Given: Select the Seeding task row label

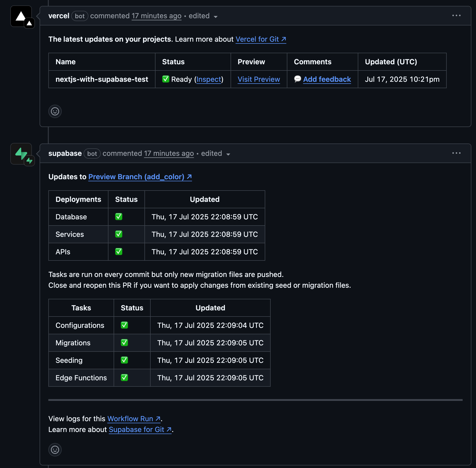Looking at the screenshot, I should [x=69, y=361].
